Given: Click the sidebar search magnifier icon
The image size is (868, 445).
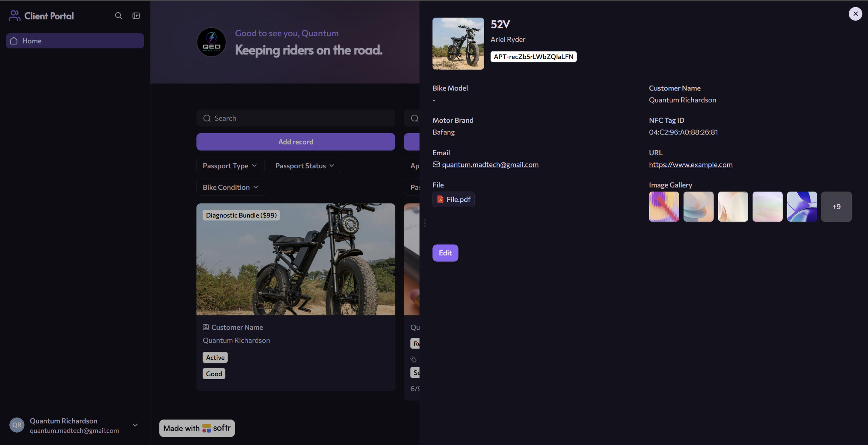Looking at the screenshot, I should pyautogui.click(x=118, y=16).
